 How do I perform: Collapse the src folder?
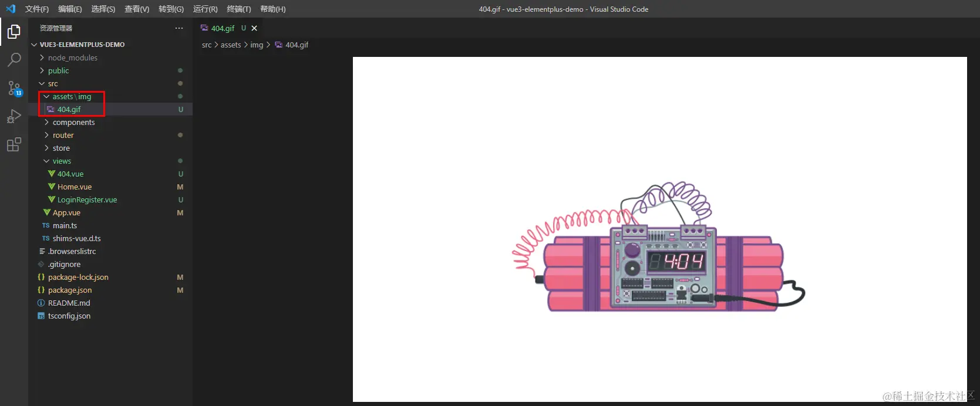[42, 83]
